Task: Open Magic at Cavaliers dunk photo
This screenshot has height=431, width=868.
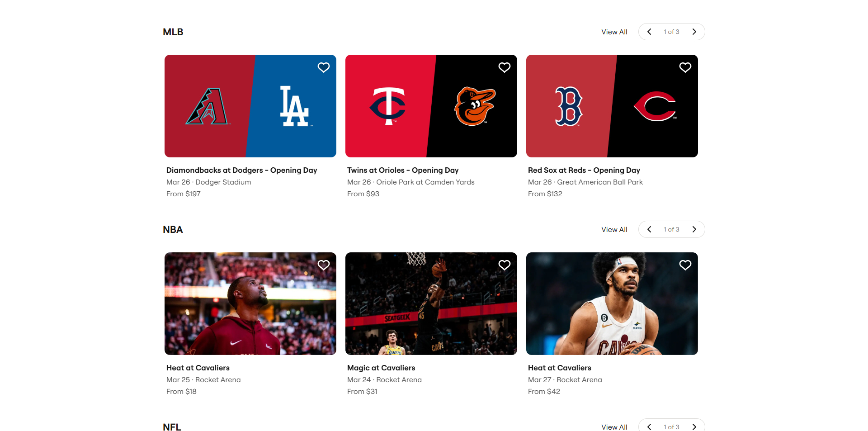Action: coord(431,303)
